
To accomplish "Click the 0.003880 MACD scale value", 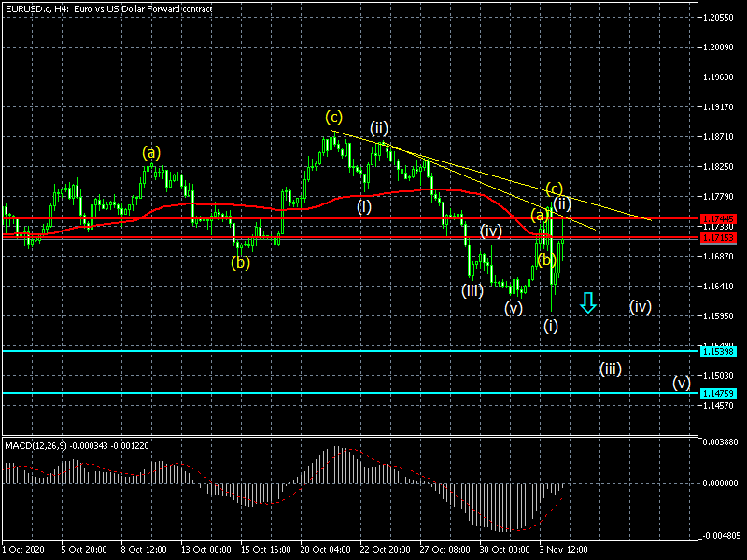I will coord(724,441).
